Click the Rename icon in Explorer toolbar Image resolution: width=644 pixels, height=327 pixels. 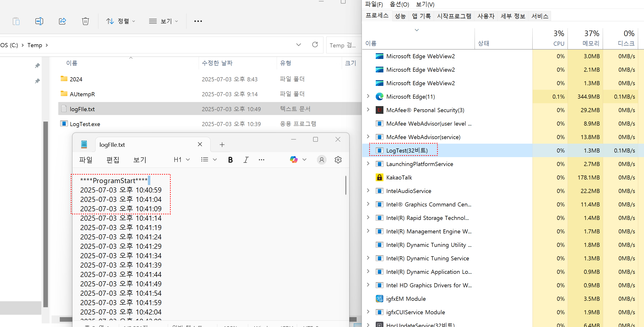click(39, 21)
